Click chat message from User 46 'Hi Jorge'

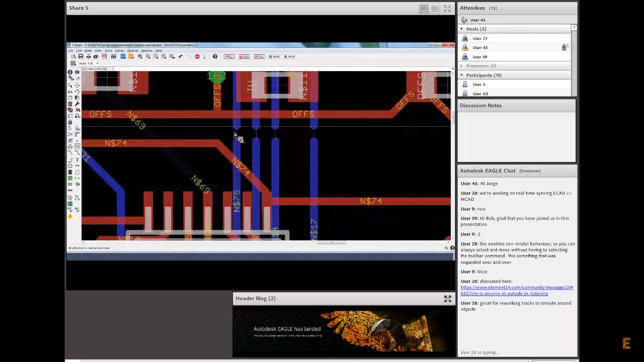click(479, 183)
